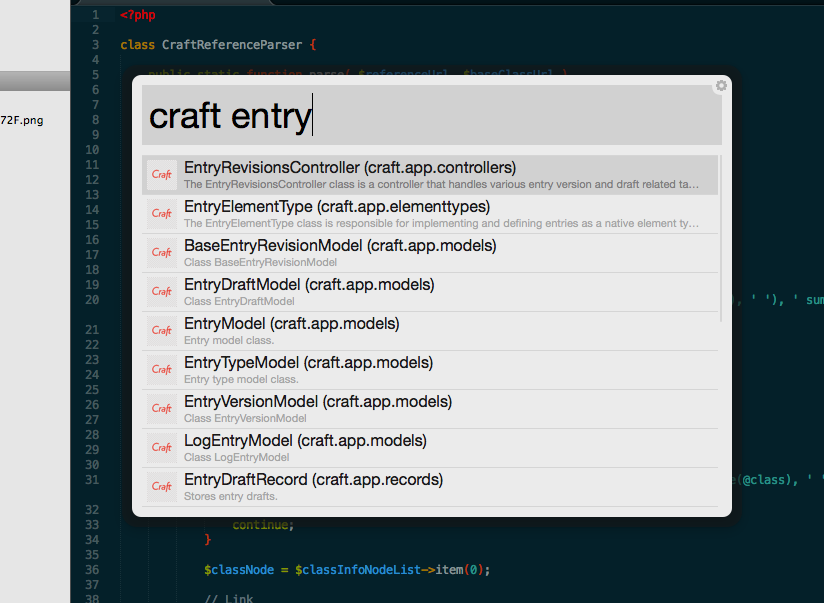Click Craft icon beside LogEntryModel
824x603 pixels.
[x=161, y=448]
